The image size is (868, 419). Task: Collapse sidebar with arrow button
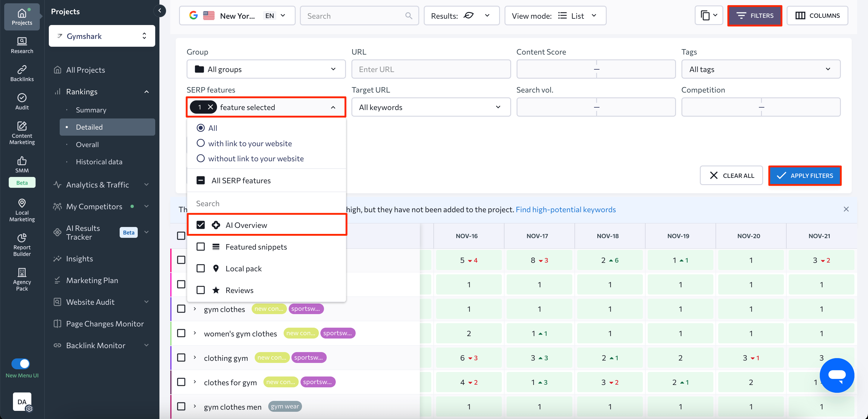pos(160,11)
